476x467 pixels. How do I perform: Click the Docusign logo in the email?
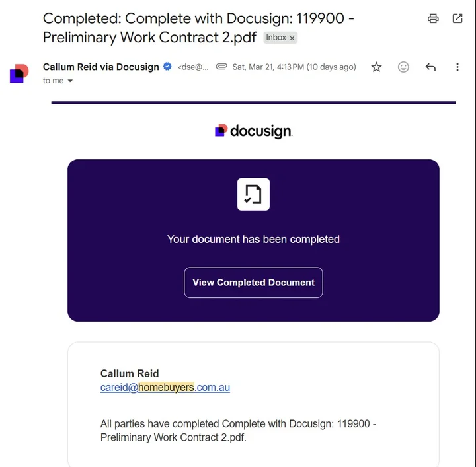253,131
